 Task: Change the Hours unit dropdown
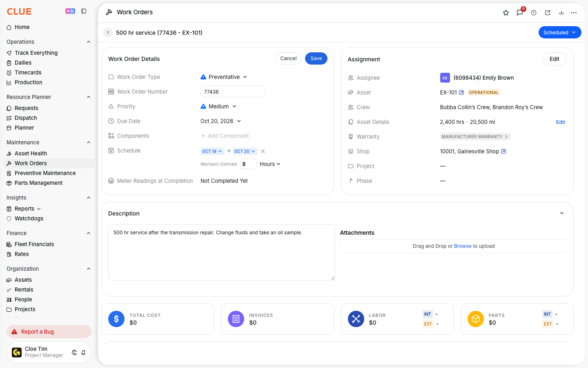coord(270,164)
